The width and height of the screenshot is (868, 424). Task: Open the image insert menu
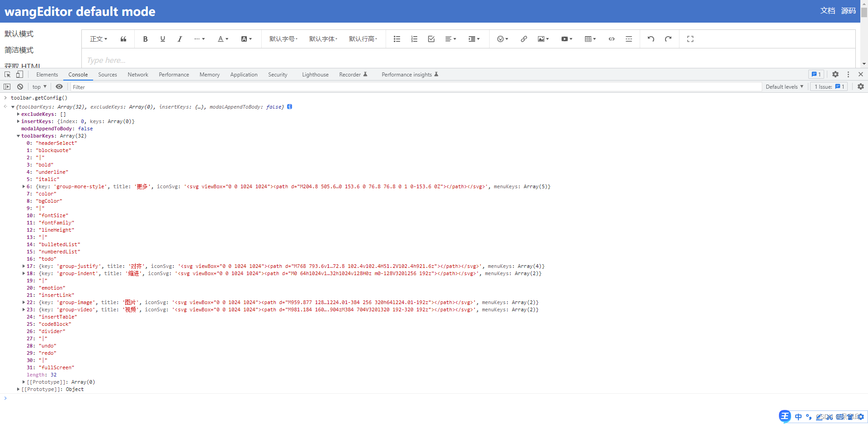click(543, 39)
